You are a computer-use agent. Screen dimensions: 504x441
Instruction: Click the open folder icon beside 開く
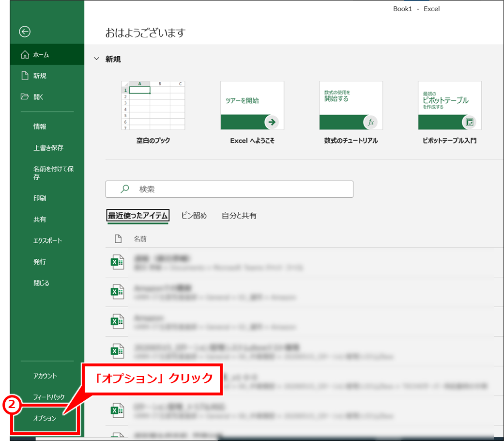point(25,96)
